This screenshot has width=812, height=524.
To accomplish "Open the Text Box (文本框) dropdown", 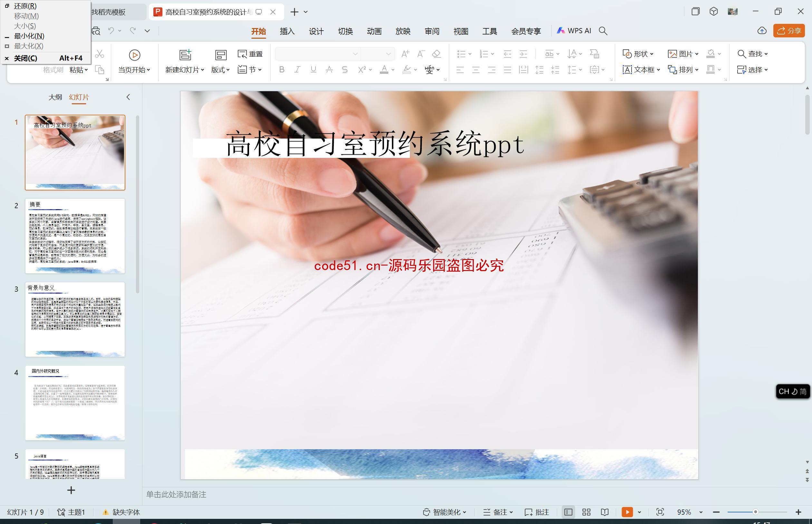I will pyautogui.click(x=641, y=70).
